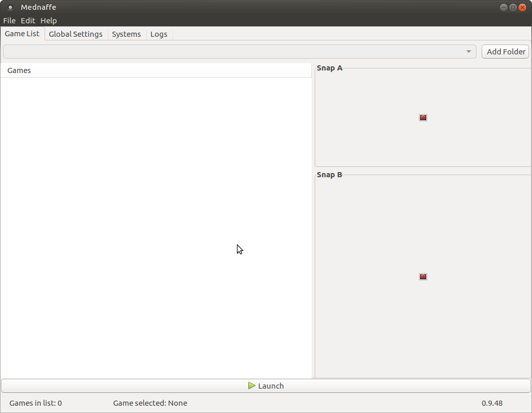Screen dimensions: 532x413
Task: Click the version number 0.9.48 label
Action: point(492,403)
